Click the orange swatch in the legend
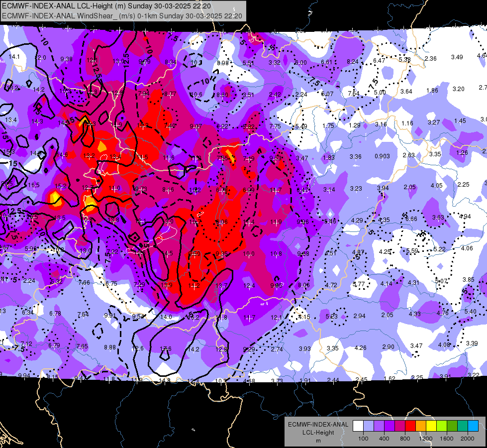Image resolution: width=487 pixels, height=448 pixels. pyautogui.click(x=421, y=426)
